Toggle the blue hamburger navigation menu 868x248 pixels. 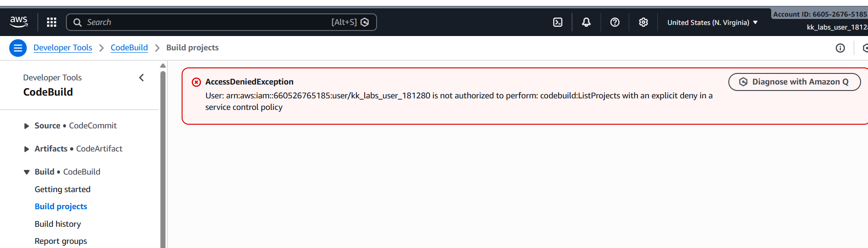point(18,48)
